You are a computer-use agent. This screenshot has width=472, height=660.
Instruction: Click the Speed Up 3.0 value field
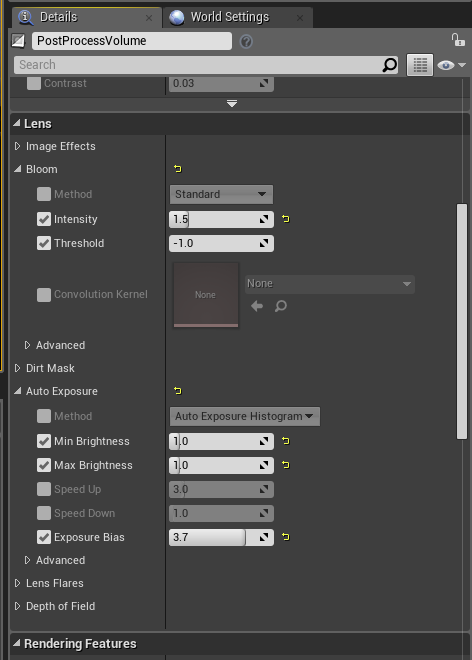click(221, 489)
